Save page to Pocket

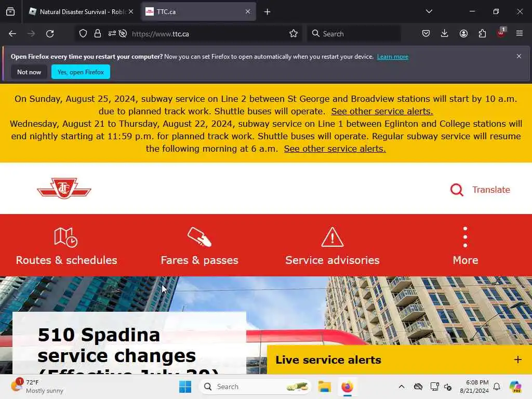click(x=426, y=34)
